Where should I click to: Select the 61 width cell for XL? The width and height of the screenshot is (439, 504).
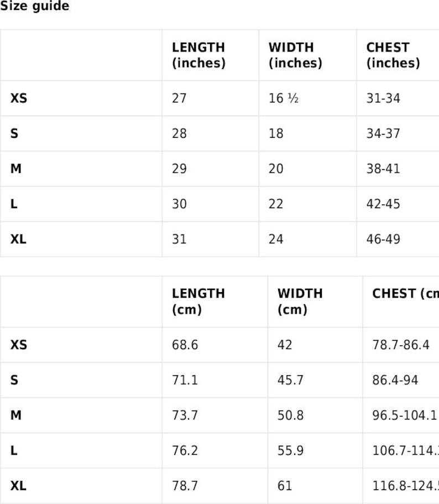(285, 486)
